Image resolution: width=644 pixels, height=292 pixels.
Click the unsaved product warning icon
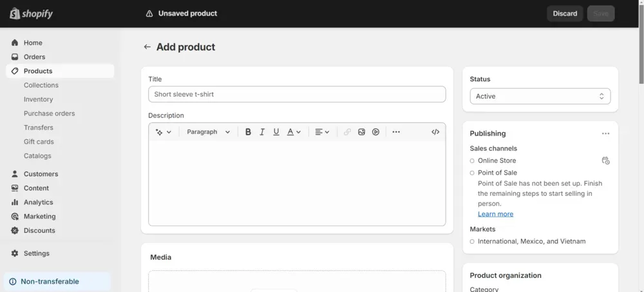pyautogui.click(x=149, y=14)
